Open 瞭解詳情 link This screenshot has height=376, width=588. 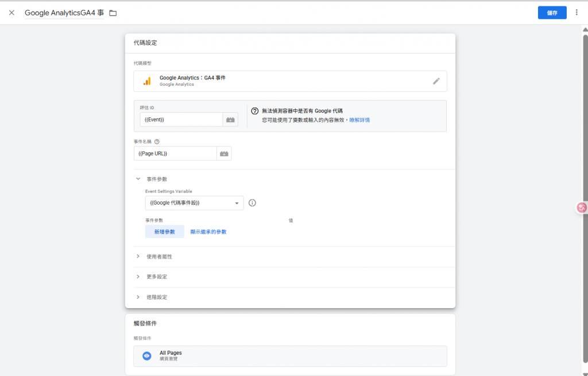click(x=359, y=120)
